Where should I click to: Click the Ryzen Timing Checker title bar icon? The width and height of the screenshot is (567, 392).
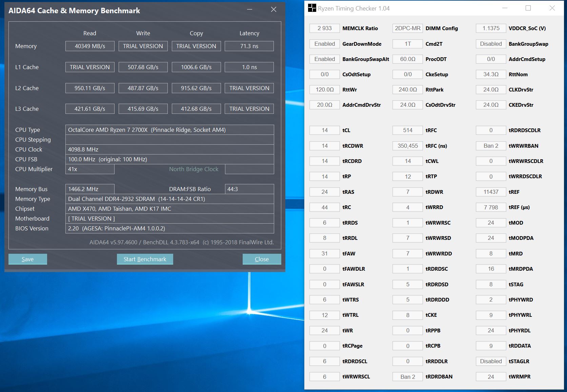point(312,8)
